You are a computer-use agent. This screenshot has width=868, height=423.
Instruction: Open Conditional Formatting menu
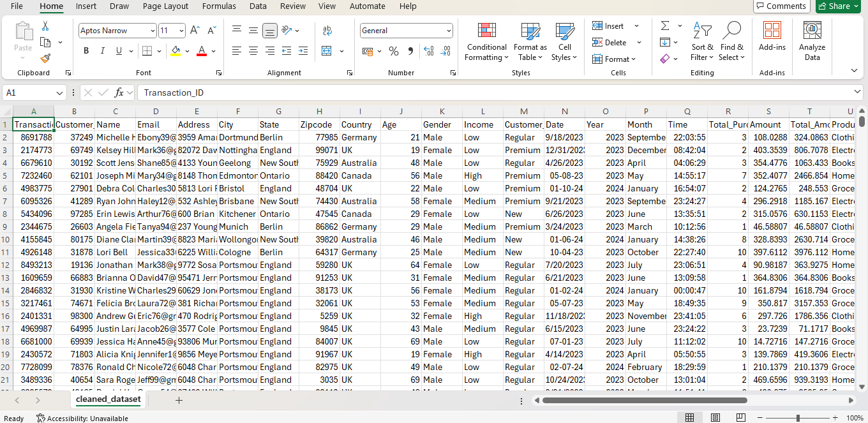pyautogui.click(x=486, y=42)
